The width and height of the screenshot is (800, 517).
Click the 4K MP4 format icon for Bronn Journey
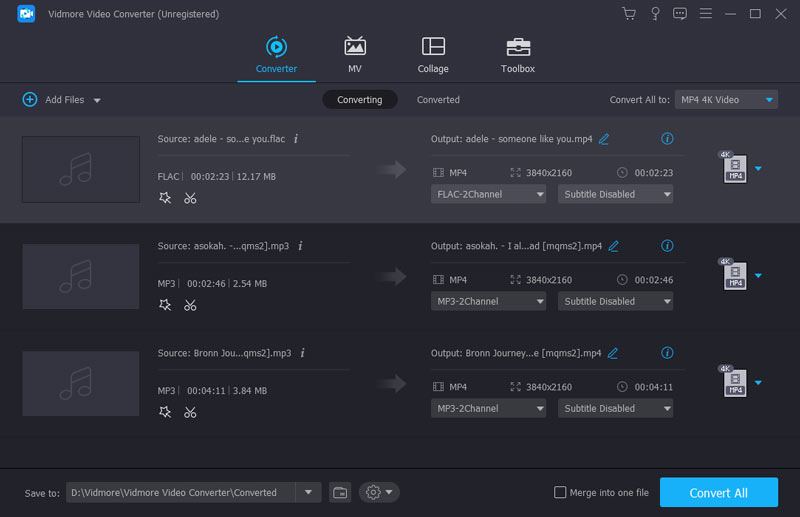coord(733,382)
